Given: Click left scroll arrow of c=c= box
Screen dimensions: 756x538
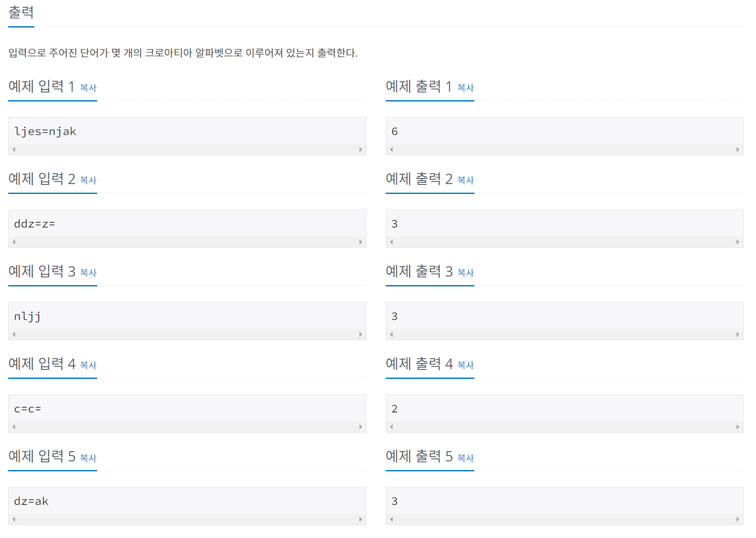Looking at the screenshot, I should 14,427.
